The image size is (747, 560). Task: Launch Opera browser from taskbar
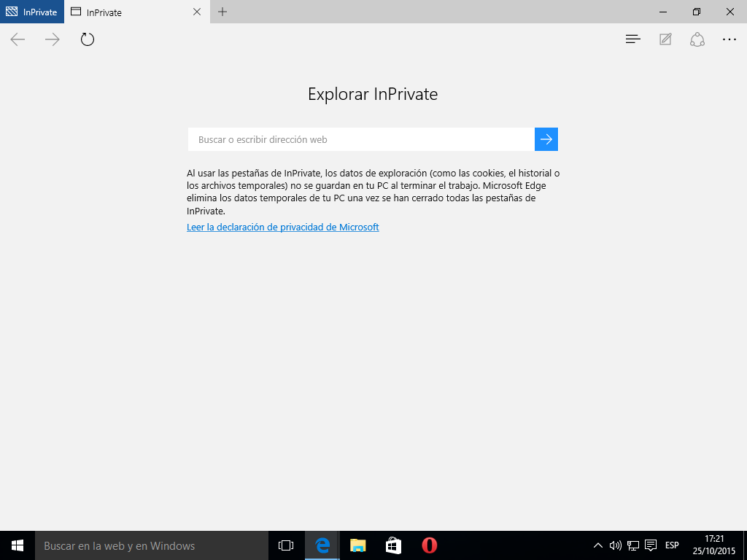coord(429,545)
